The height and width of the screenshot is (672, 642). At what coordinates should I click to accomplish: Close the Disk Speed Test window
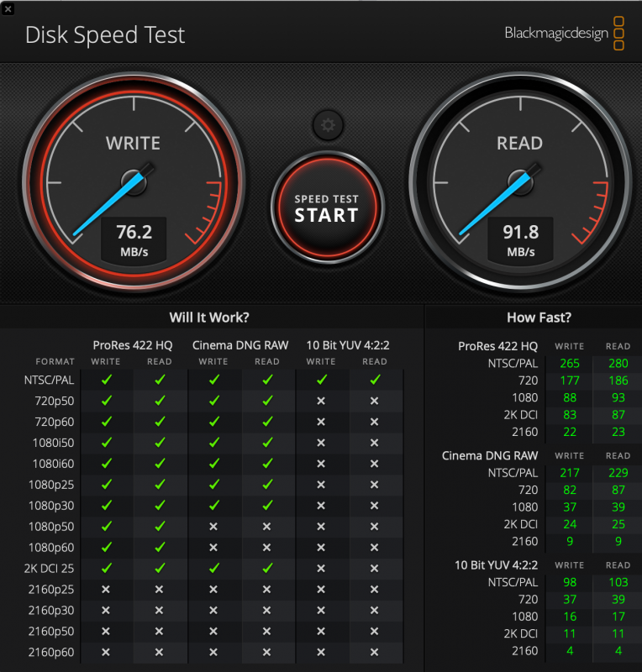[8, 8]
